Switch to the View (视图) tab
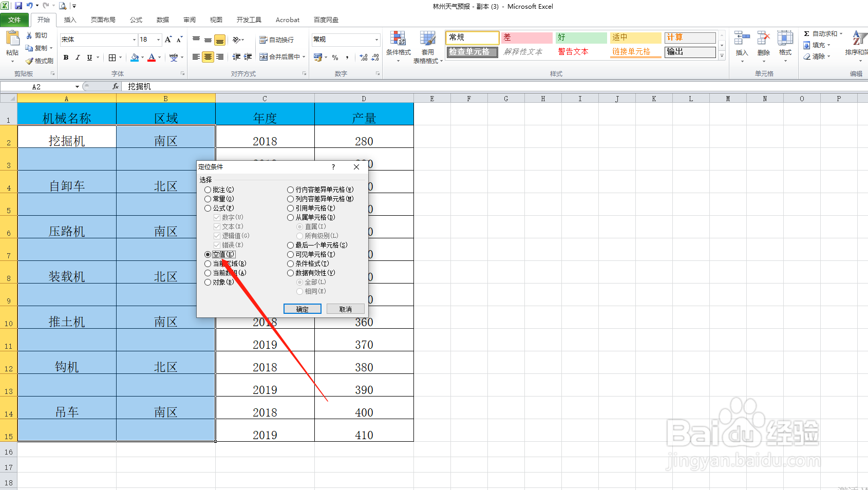This screenshot has width=868, height=490. (x=216, y=20)
